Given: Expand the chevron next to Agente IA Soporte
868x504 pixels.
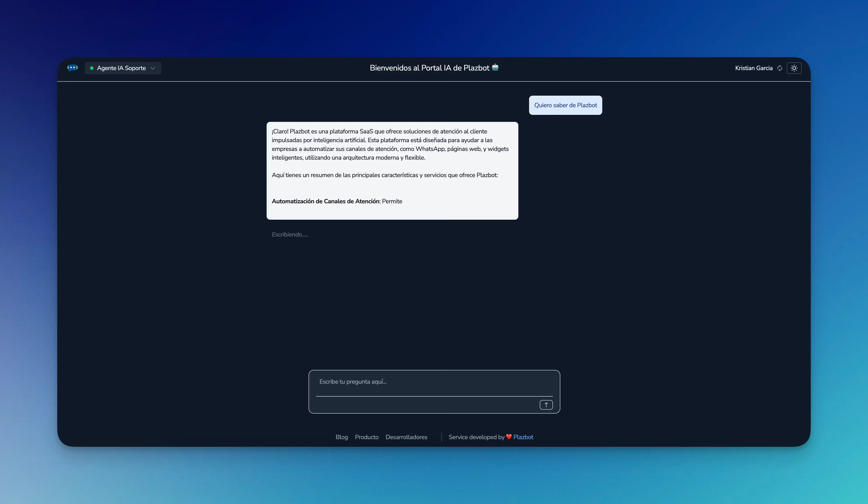Looking at the screenshot, I should click(x=153, y=68).
